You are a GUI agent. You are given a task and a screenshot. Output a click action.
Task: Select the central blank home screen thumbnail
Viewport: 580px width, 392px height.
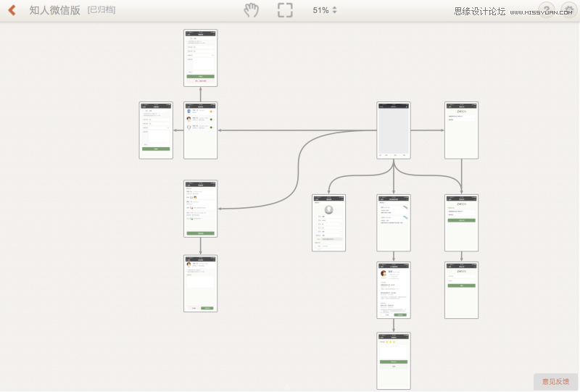click(x=394, y=130)
